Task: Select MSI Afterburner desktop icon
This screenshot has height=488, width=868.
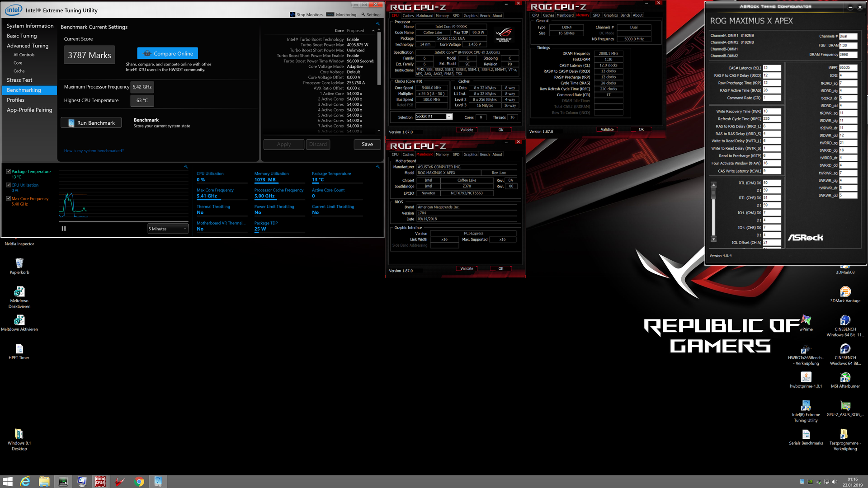Action: [845, 380]
